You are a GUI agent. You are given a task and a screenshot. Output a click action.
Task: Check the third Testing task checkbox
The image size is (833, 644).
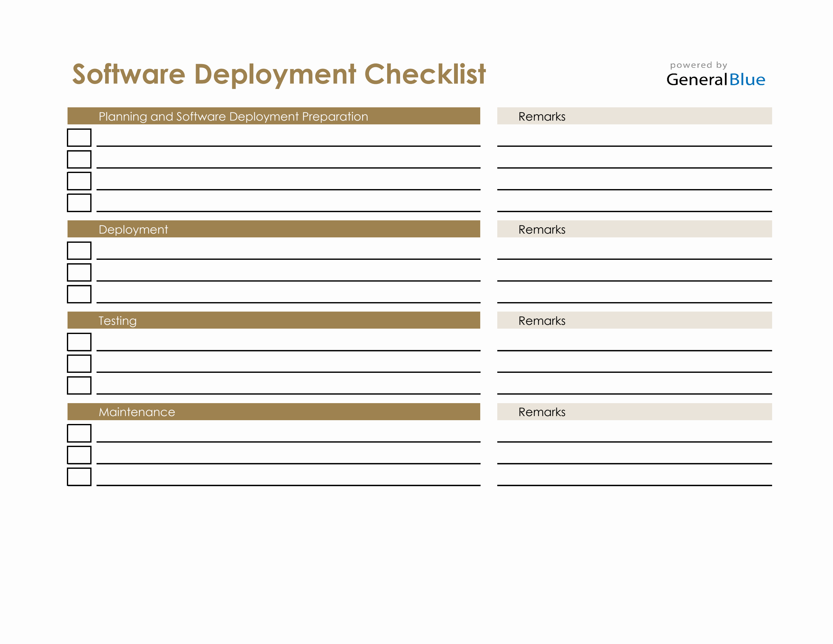[79, 385]
